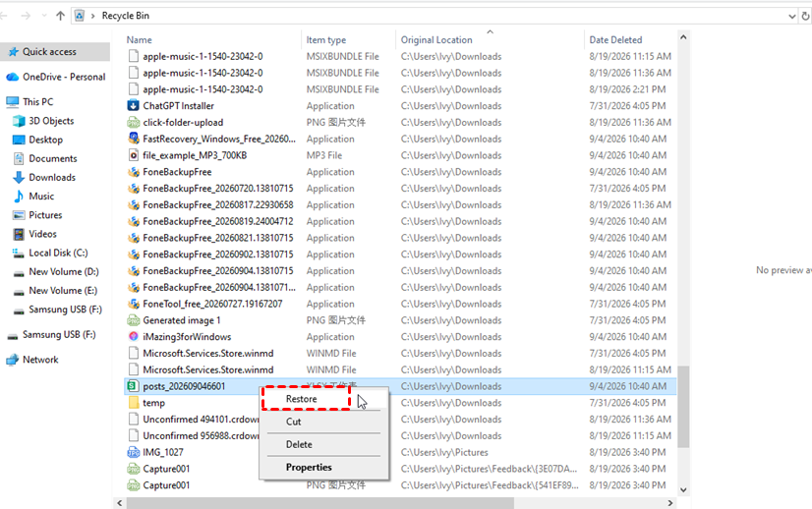The width and height of the screenshot is (812, 509).
Task: Click the temp folder icon
Action: pyautogui.click(x=133, y=402)
